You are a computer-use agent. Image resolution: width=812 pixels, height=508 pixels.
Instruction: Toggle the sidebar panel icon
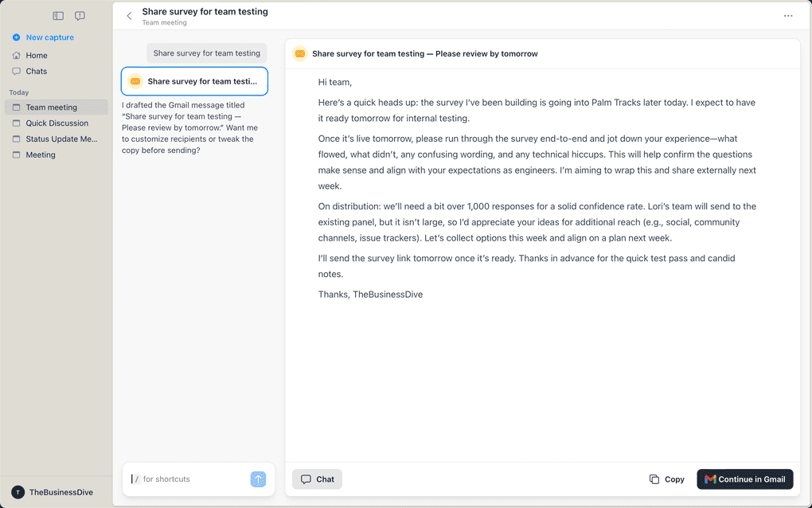click(58, 16)
